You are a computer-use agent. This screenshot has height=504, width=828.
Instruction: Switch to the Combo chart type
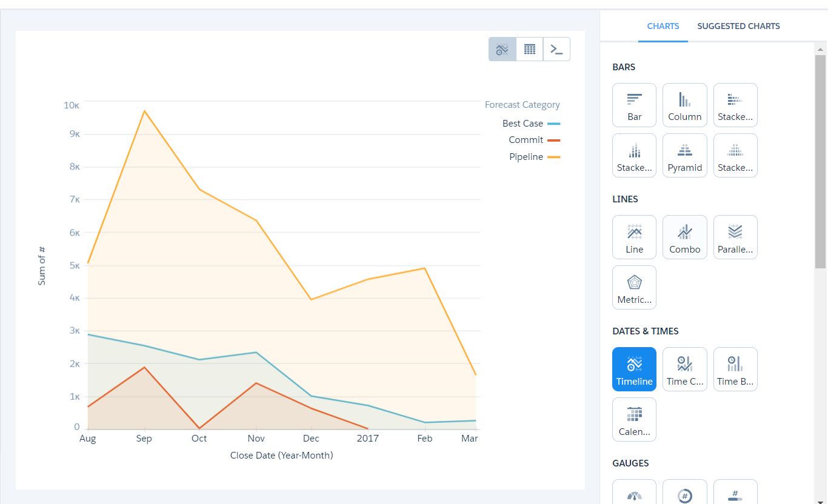coord(684,237)
